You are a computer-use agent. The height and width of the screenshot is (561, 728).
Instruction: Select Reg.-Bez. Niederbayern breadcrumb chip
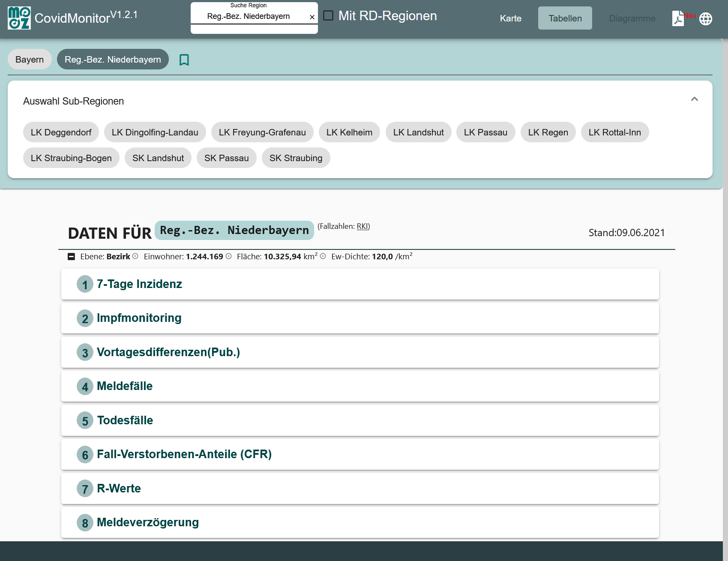(x=113, y=60)
